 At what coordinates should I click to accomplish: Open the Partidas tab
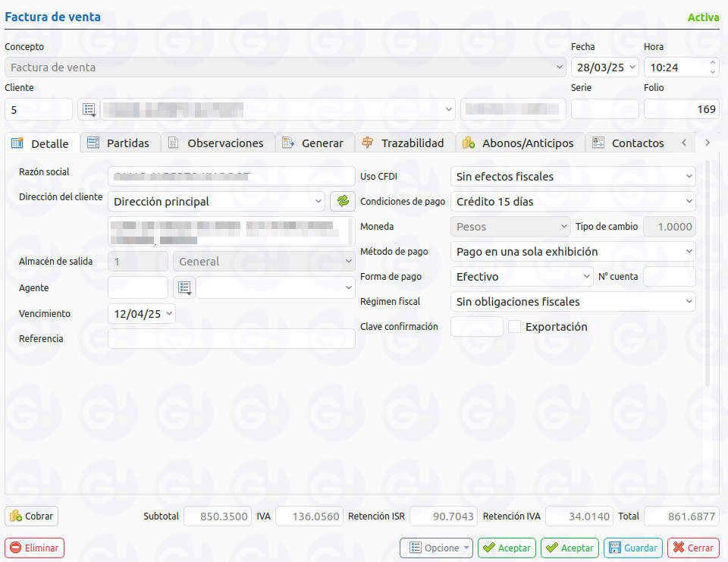click(121, 143)
